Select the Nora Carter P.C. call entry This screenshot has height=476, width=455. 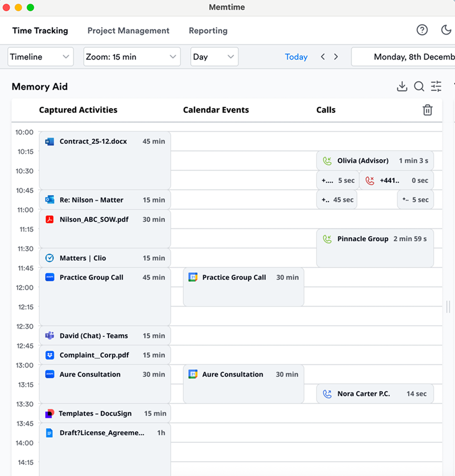pyautogui.click(x=375, y=394)
